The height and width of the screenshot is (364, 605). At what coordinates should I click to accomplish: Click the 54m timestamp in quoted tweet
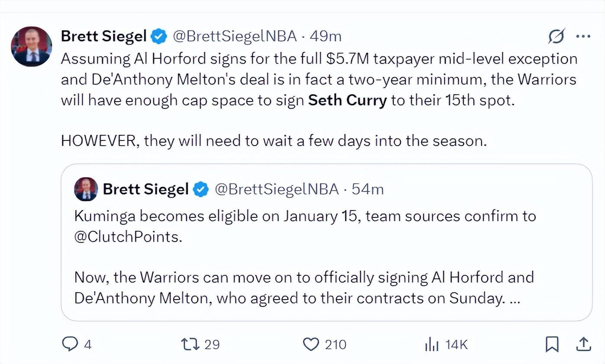(367, 189)
